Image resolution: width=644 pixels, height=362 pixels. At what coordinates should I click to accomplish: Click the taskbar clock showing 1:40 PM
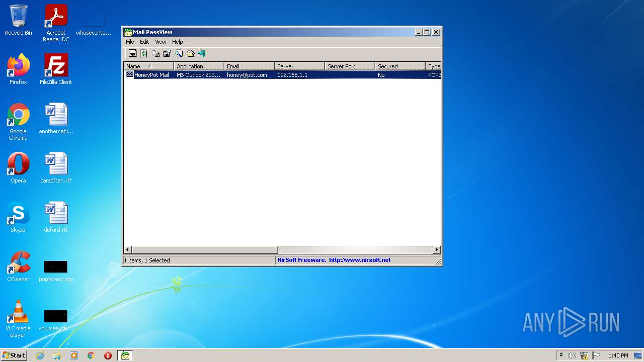[x=618, y=355]
